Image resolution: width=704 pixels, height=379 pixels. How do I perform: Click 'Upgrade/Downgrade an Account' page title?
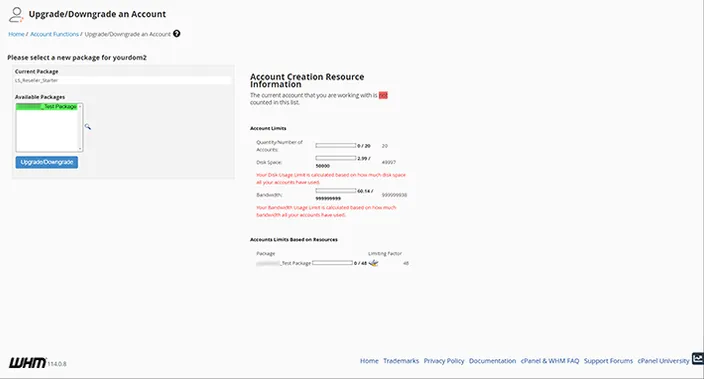click(x=97, y=14)
